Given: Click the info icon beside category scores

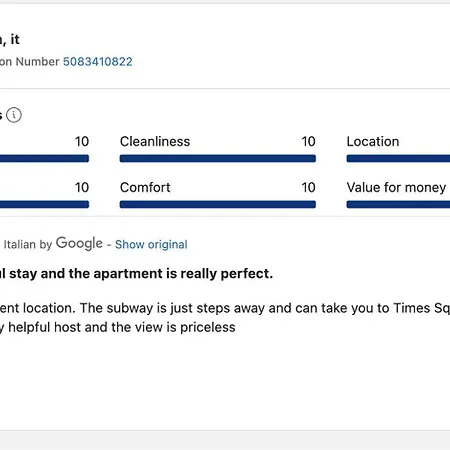Looking at the screenshot, I should 14,115.
